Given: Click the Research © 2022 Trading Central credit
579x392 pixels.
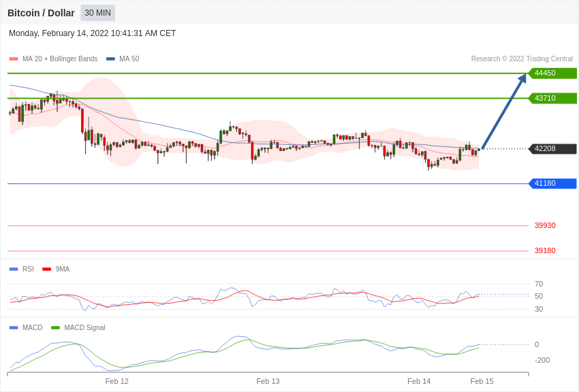Looking at the screenshot, I should pyautogui.click(x=522, y=59).
